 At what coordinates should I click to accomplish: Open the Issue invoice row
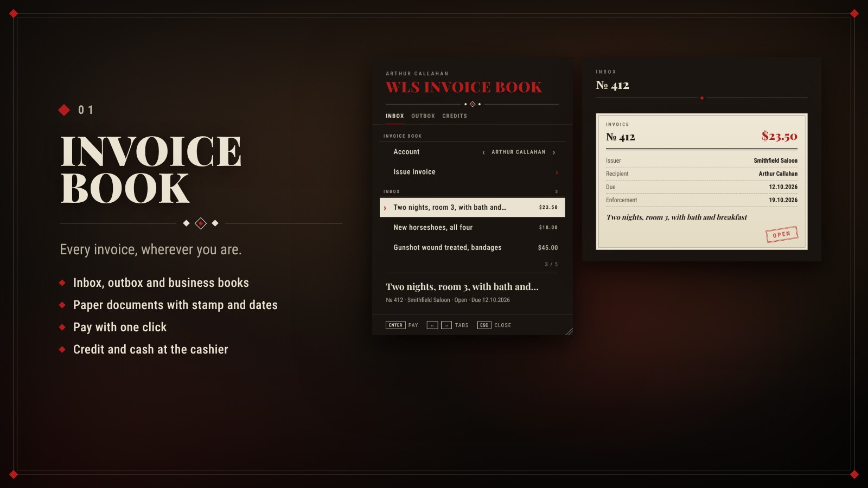click(472, 172)
